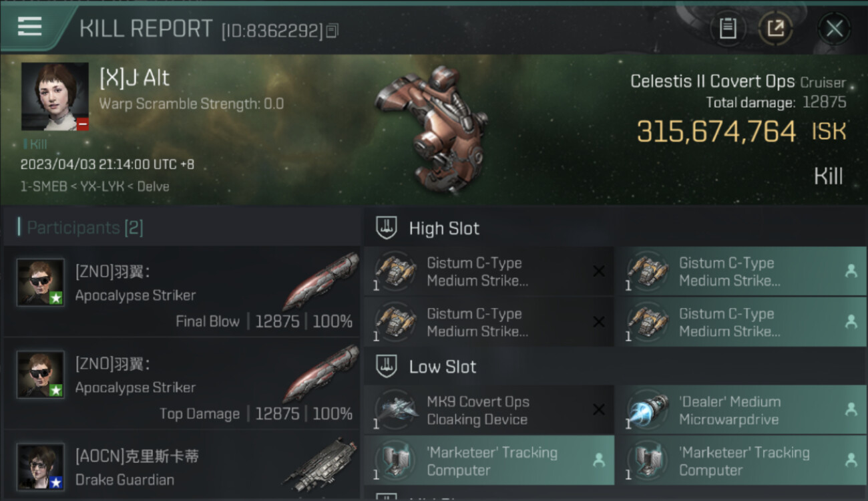Close the kill report window

pyautogui.click(x=834, y=29)
